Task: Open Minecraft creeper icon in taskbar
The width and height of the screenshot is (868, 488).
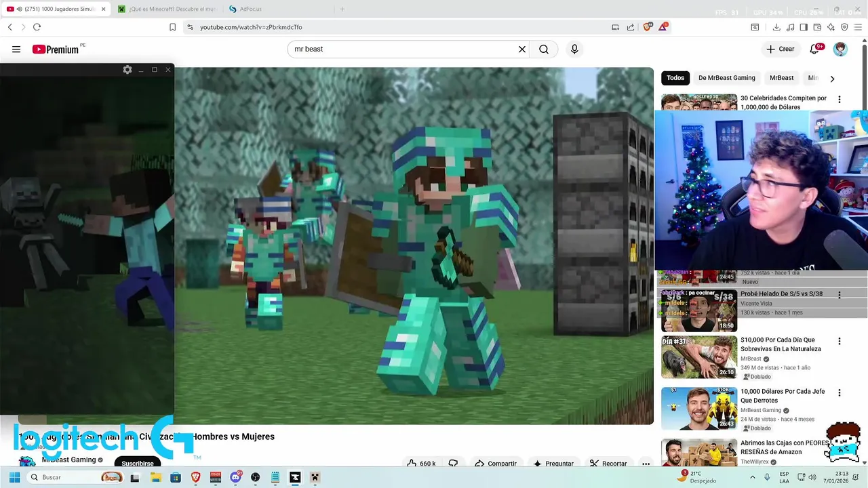Action: pyautogui.click(x=315, y=477)
